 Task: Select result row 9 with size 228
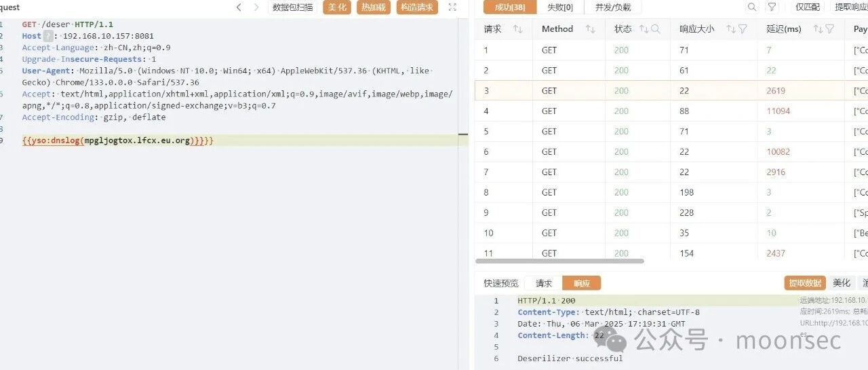[x=671, y=213]
